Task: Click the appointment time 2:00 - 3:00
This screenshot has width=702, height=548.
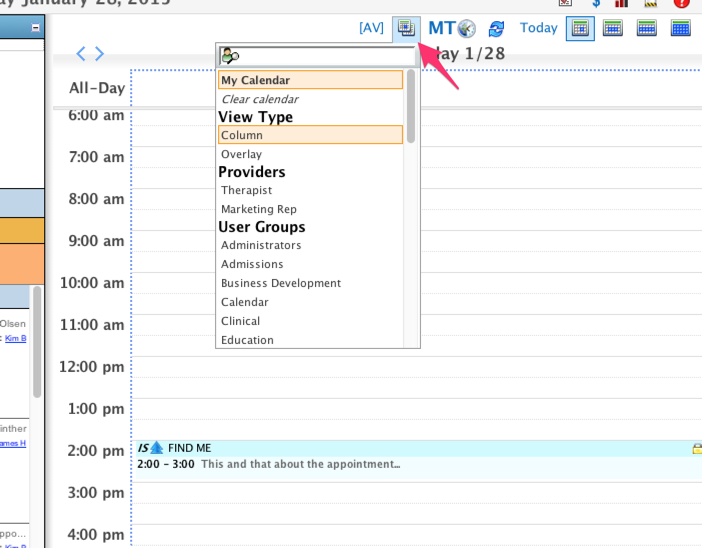Action: (166, 464)
